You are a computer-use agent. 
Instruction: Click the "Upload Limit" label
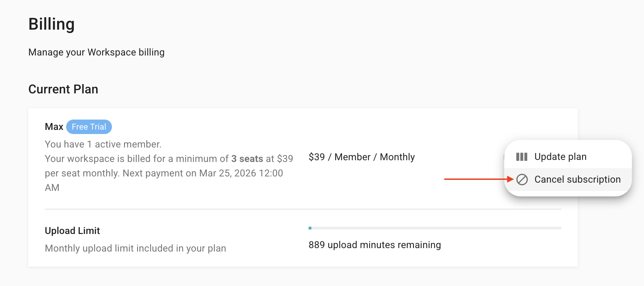[72, 231]
